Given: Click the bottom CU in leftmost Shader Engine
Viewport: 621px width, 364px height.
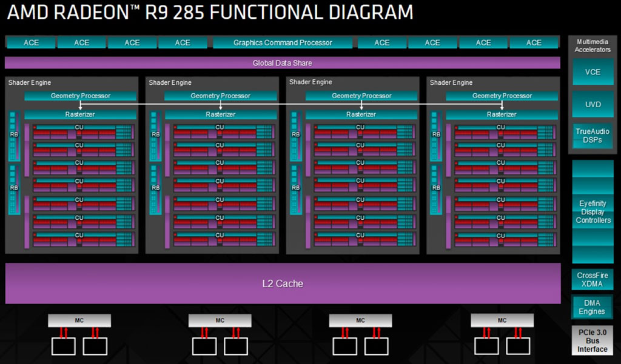Looking at the screenshot, I should (x=84, y=240).
